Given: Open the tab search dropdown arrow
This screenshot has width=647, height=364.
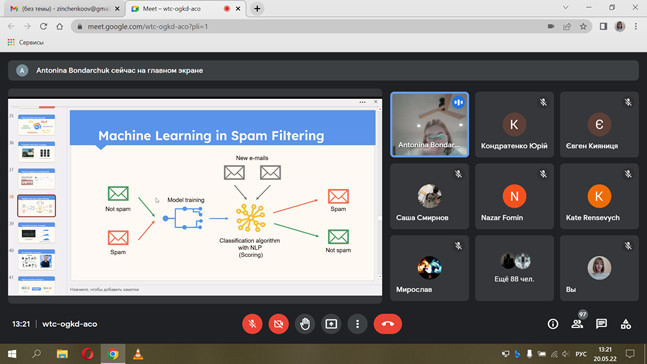Looking at the screenshot, I should 566,7.
